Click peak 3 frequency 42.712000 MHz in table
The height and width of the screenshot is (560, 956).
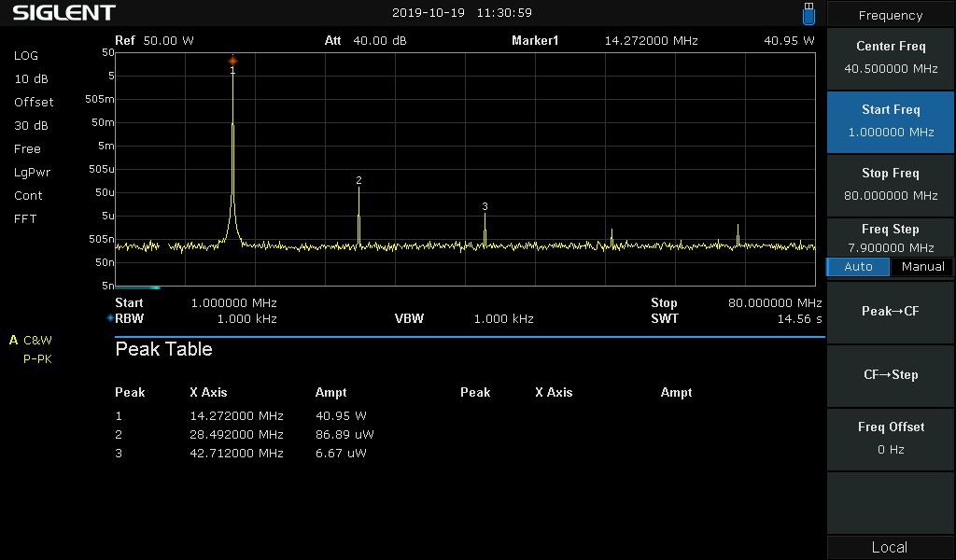click(236, 454)
